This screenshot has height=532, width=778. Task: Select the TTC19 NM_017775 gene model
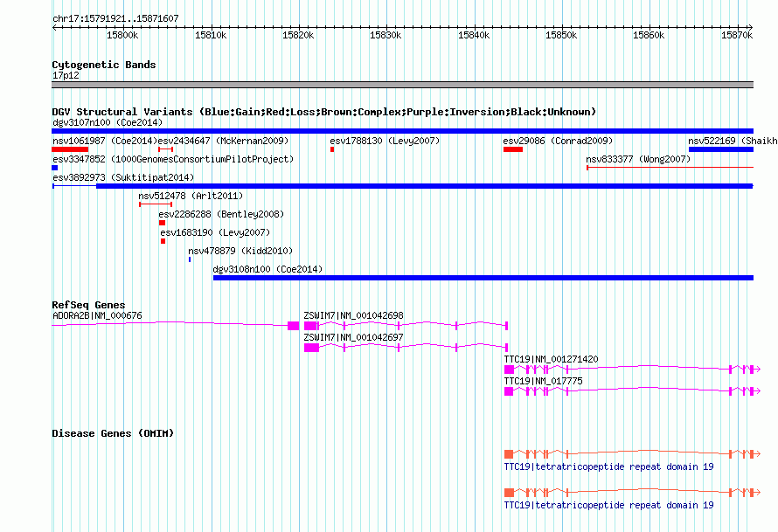pos(633,391)
